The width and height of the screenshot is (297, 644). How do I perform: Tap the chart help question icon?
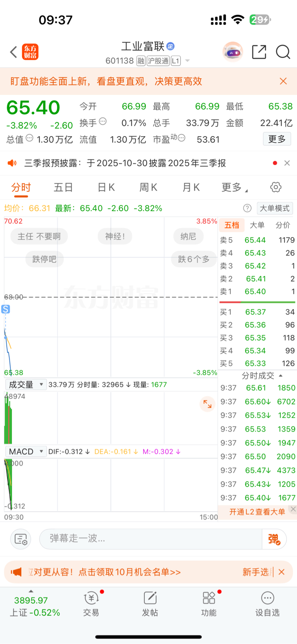247,208
